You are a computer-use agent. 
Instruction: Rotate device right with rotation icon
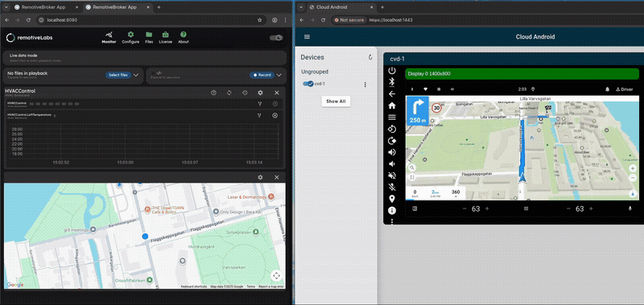click(392, 140)
